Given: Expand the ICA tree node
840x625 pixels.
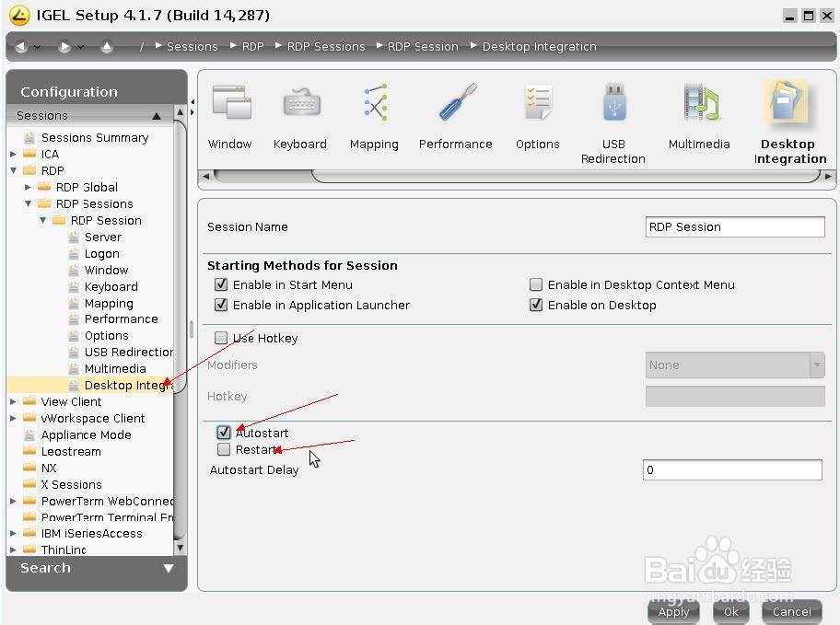Looking at the screenshot, I should pos(14,155).
